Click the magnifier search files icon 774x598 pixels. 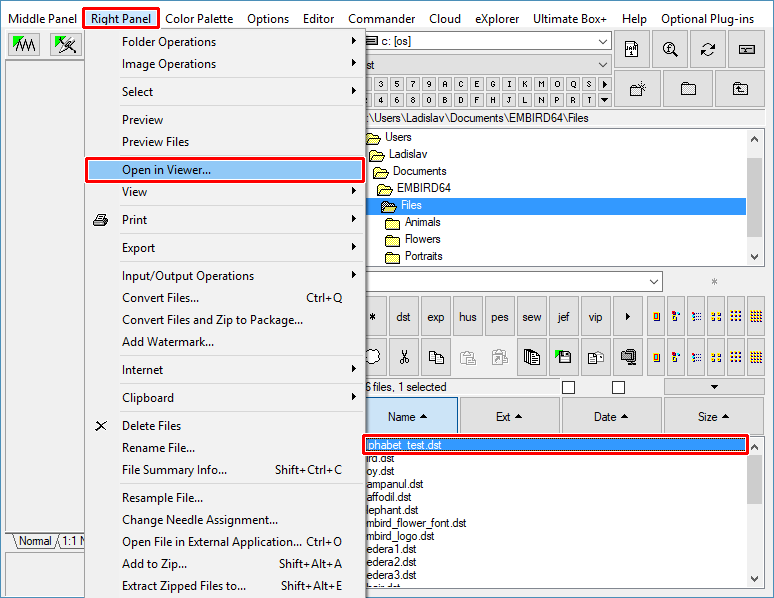click(x=670, y=49)
